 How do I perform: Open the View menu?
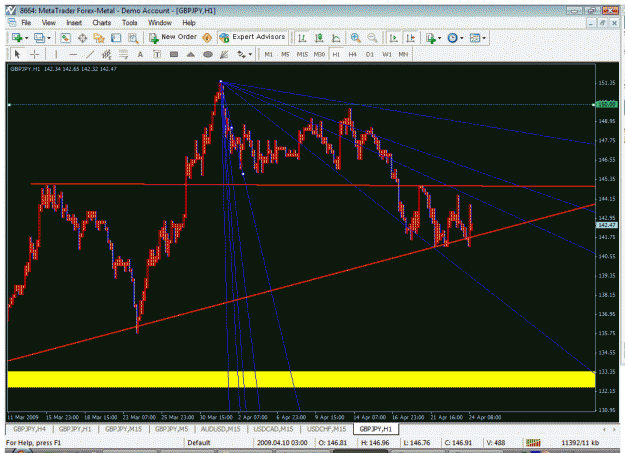[x=49, y=23]
